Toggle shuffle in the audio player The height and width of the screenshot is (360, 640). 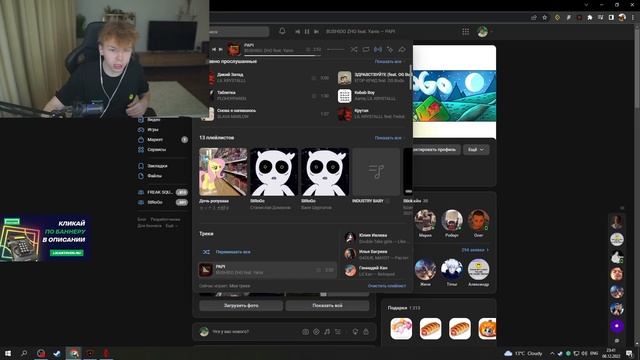tap(353, 49)
